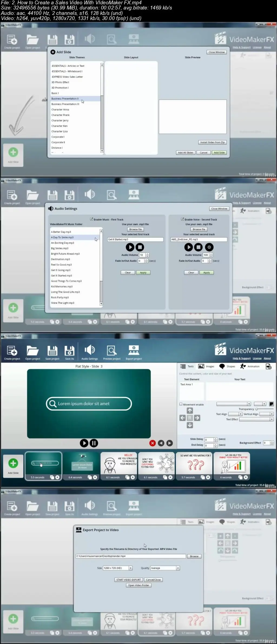Go to previous slide arrow under Flat Style preview
This screenshot has width=277, height=644.
pyautogui.click(x=161, y=443)
